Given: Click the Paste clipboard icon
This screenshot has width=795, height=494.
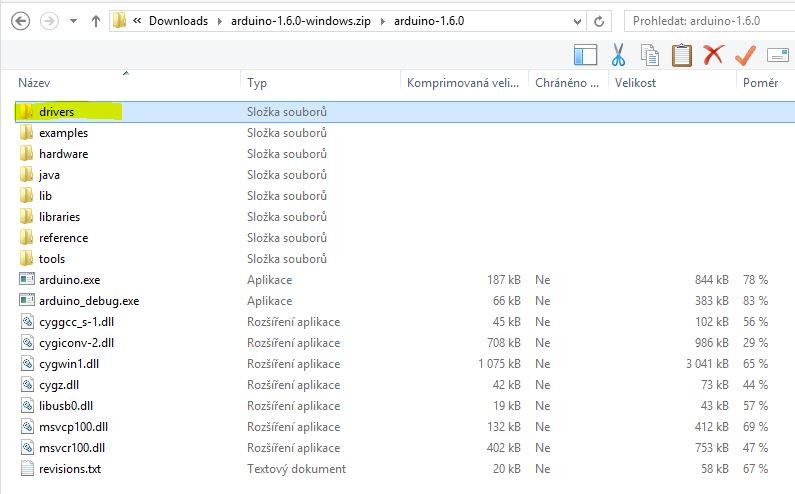Looking at the screenshot, I should pos(681,55).
